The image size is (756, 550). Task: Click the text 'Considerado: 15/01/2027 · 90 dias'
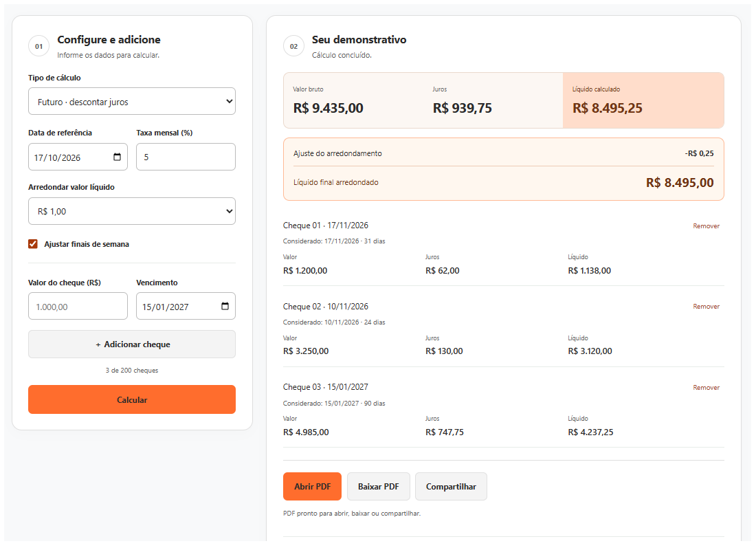click(x=334, y=404)
